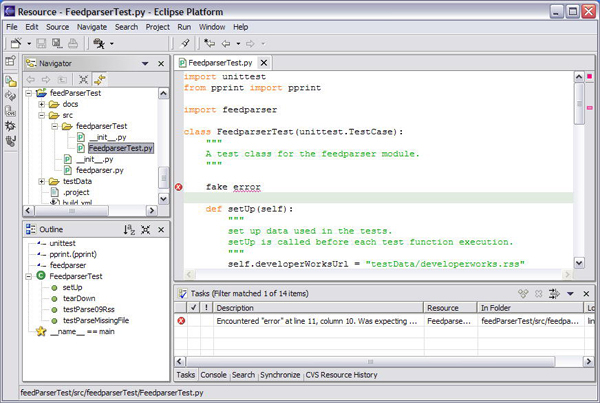The height and width of the screenshot is (403, 600).
Task: Click the Print toolbar icon
Action: pyautogui.click(x=73, y=43)
